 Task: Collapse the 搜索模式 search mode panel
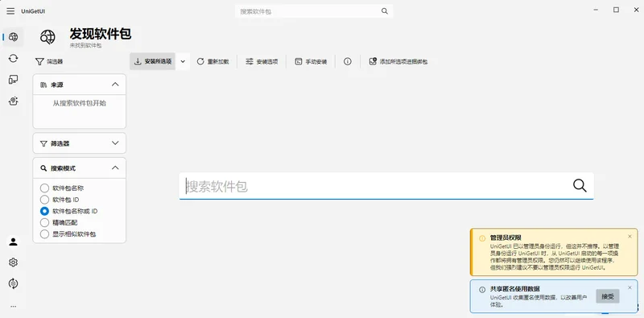(115, 167)
